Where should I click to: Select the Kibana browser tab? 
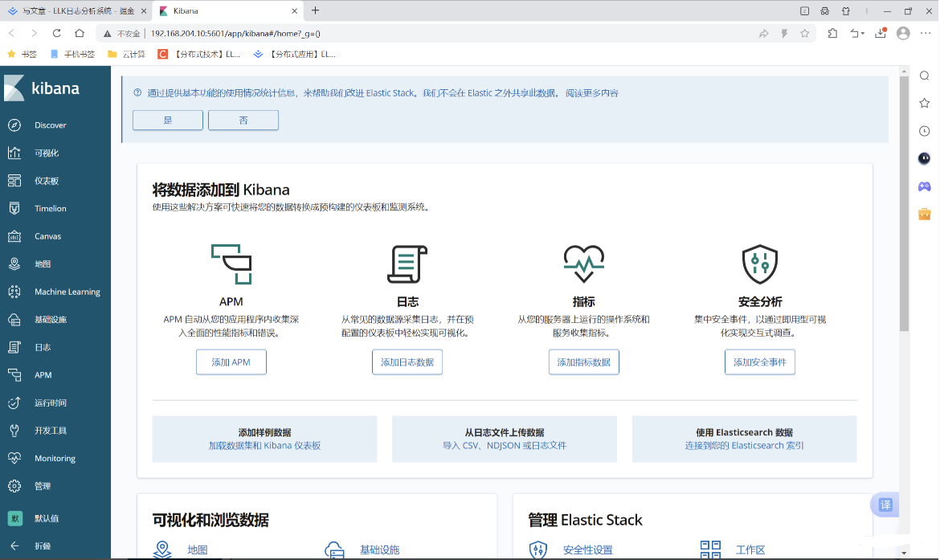tap(228, 10)
